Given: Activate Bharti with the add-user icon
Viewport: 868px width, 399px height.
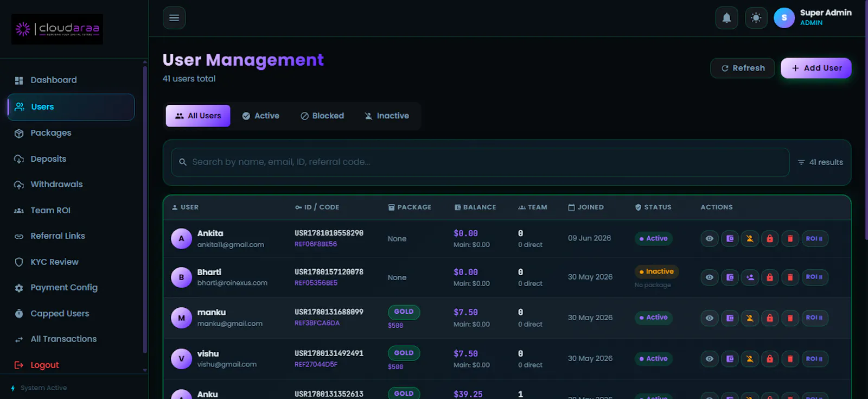Looking at the screenshot, I should point(750,277).
